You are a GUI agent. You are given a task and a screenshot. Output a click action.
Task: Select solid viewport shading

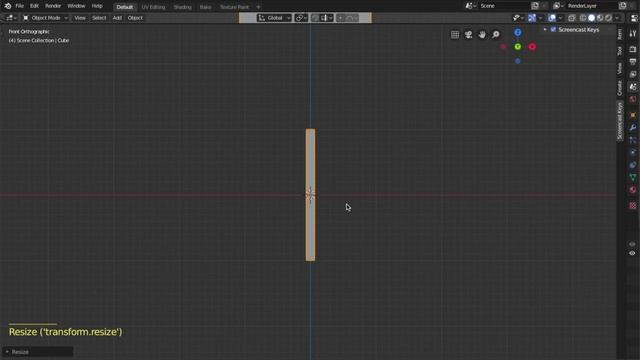click(x=591, y=18)
